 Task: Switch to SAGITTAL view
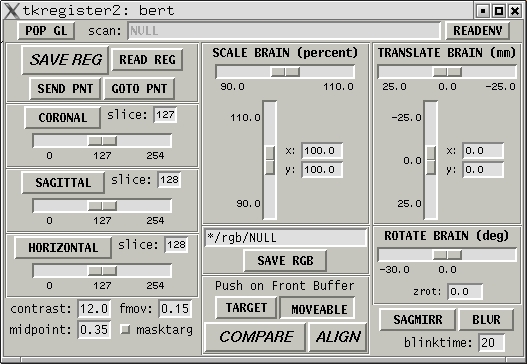(x=63, y=183)
